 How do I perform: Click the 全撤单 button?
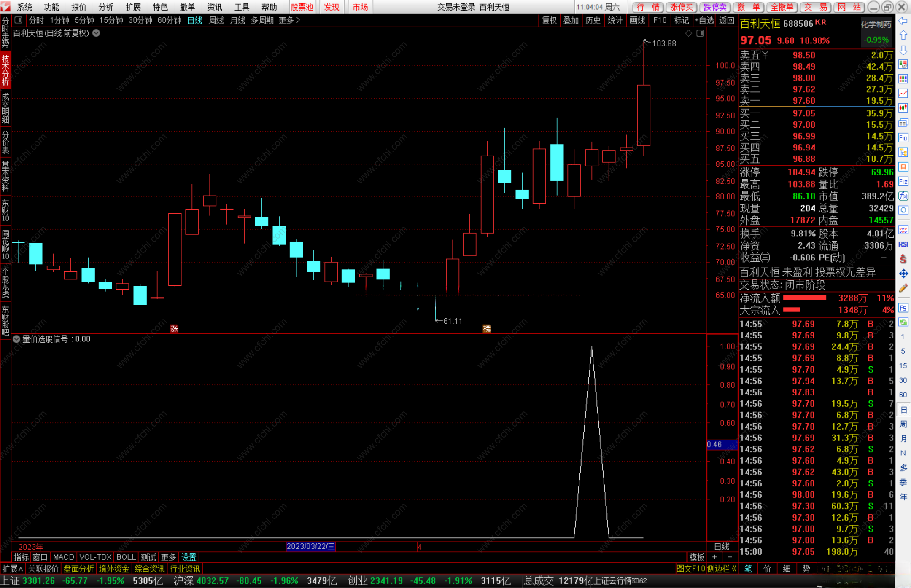click(782, 7)
